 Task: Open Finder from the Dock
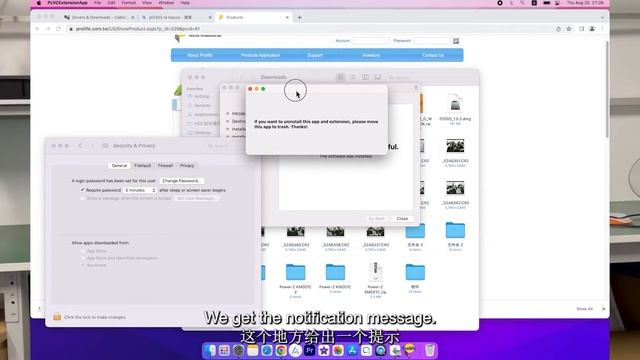point(210,350)
